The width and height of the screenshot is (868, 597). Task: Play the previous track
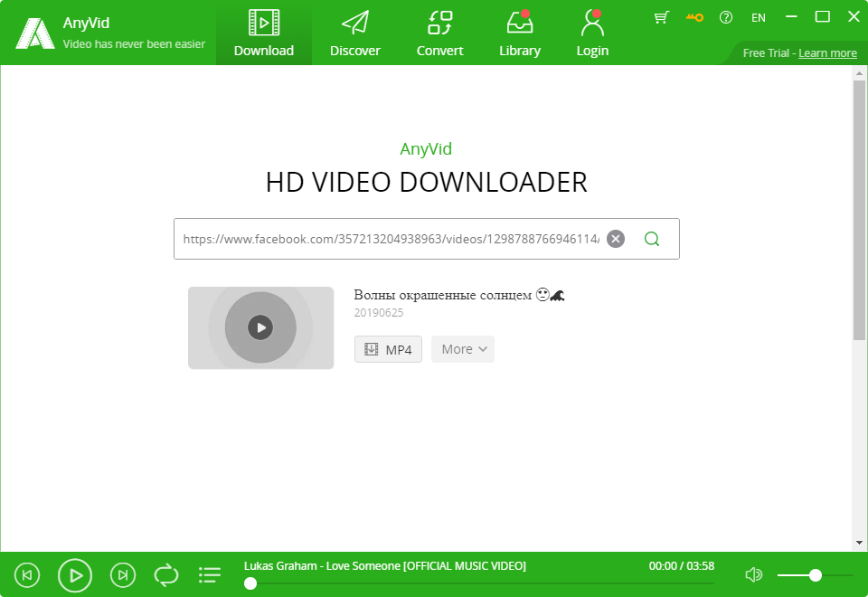27,575
